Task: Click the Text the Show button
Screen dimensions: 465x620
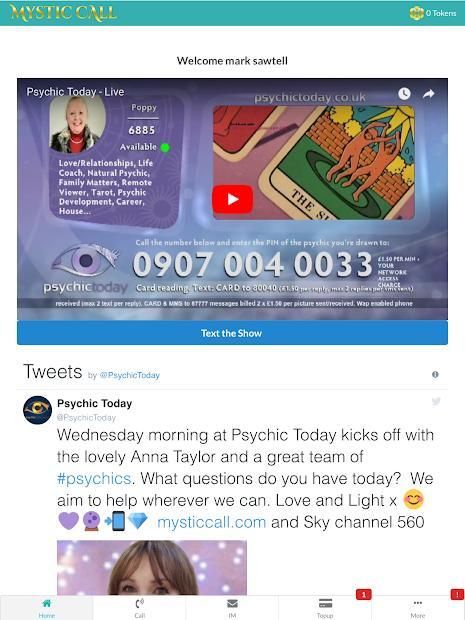Action: point(232,333)
